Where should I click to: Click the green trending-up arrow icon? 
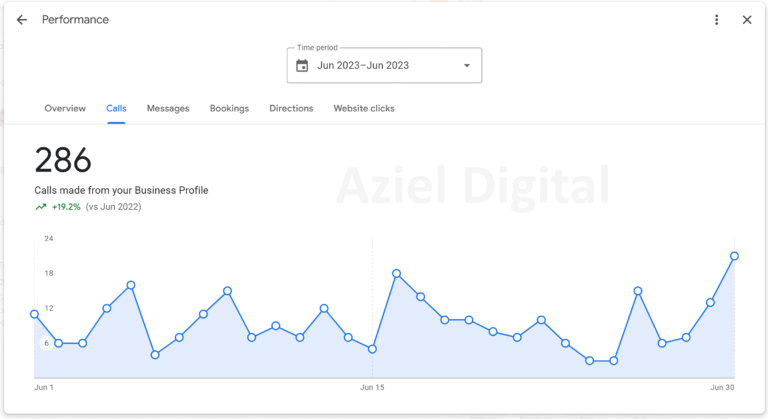(41, 207)
